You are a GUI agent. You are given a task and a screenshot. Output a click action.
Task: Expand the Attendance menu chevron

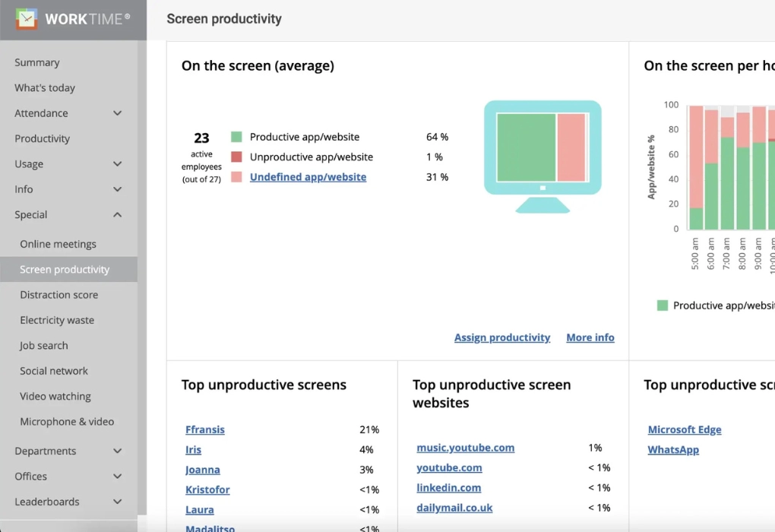(117, 113)
